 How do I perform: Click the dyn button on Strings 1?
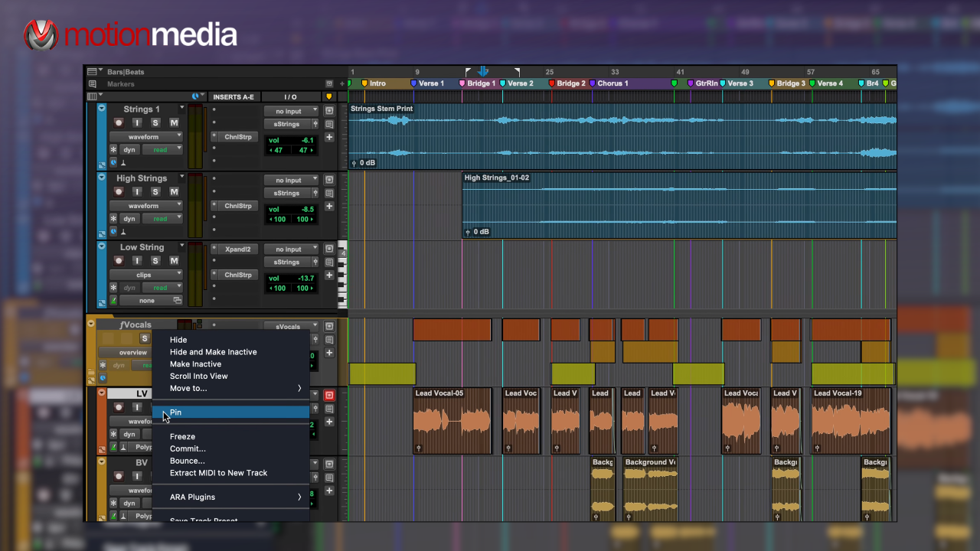point(129,150)
